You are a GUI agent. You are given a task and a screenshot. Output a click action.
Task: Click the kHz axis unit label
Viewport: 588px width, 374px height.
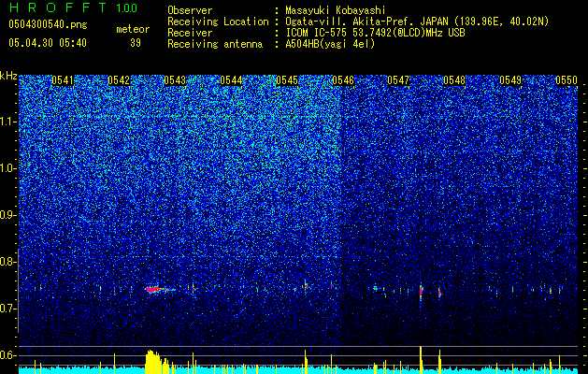click(8, 76)
